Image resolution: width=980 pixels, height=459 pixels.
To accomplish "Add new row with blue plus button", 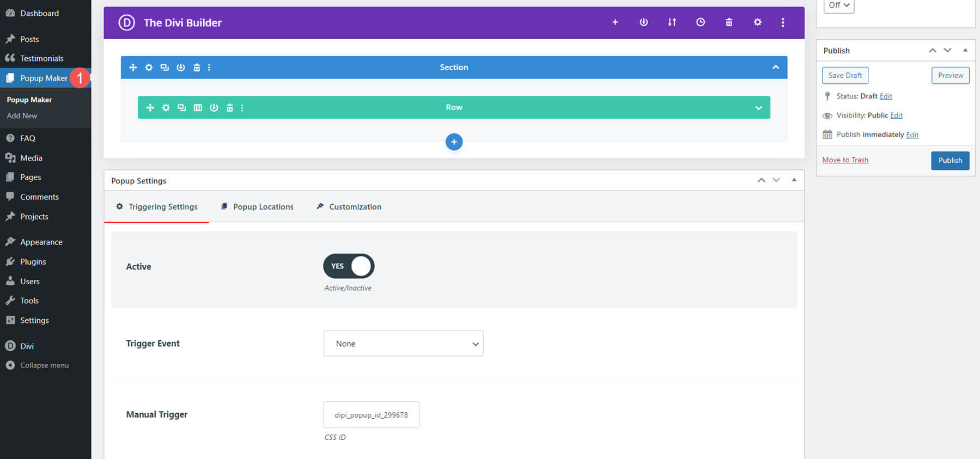I will tap(454, 142).
